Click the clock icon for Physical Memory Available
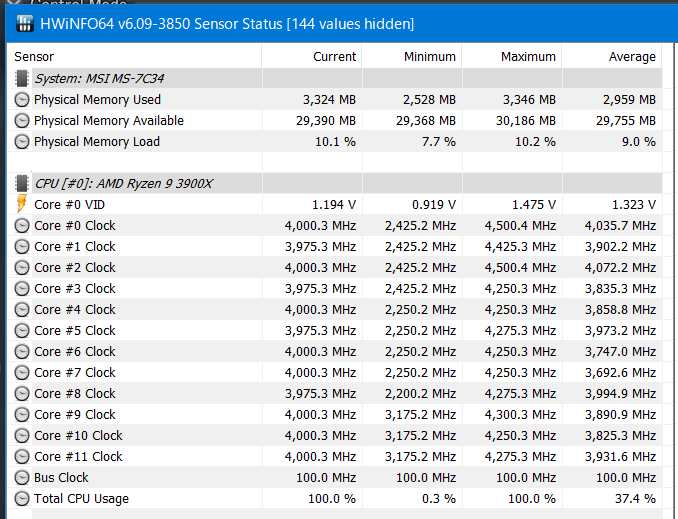The width and height of the screenshot is (678, 519). click(22, 121)
